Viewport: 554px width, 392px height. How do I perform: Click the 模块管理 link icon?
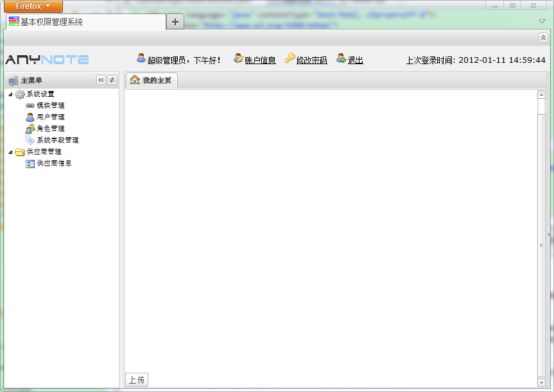30,106
